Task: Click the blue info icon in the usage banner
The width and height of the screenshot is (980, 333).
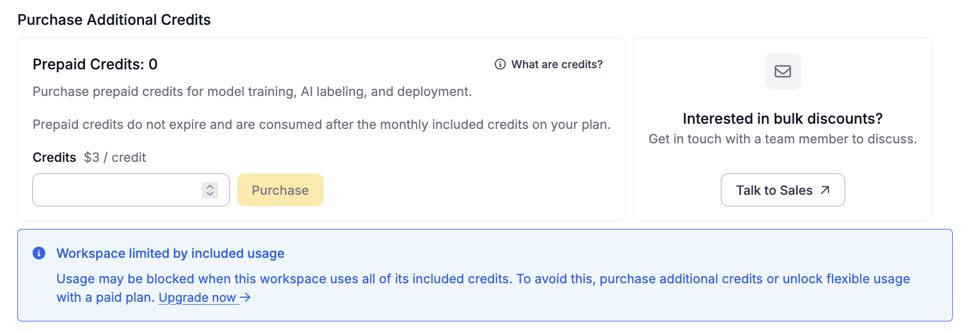Action: [39, 253]
